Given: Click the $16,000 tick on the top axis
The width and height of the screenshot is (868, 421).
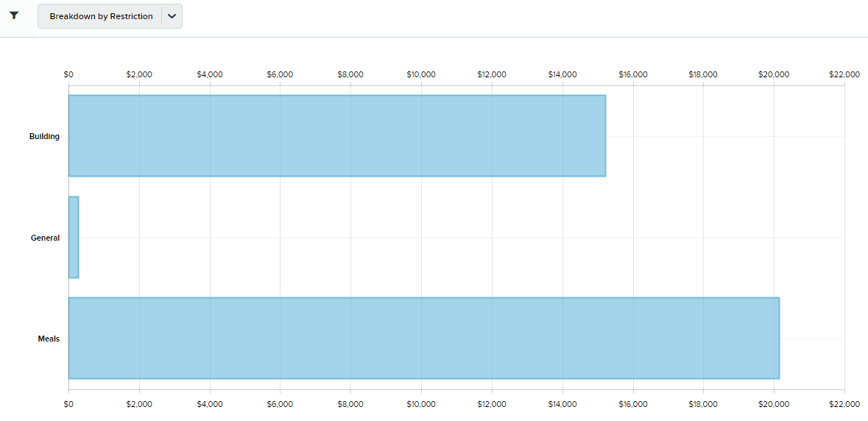Looking at the screenshot, I should (633, 74).
